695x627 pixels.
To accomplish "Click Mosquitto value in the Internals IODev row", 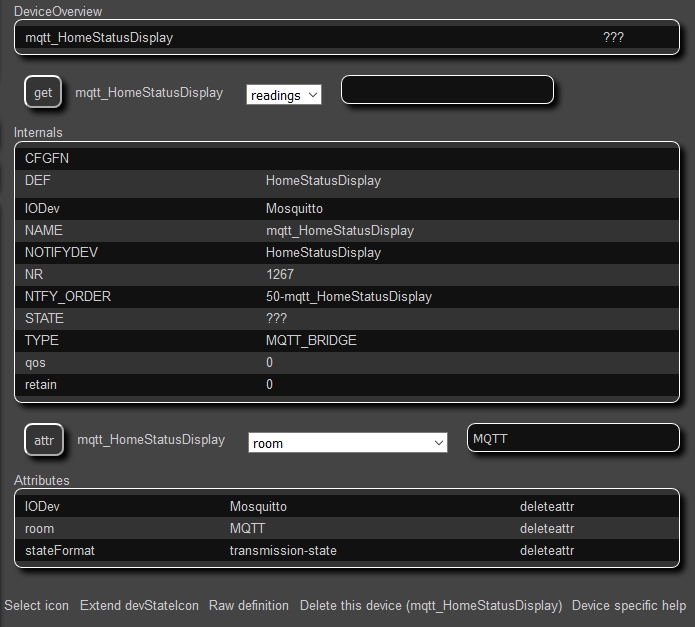I will pos(294,209).
